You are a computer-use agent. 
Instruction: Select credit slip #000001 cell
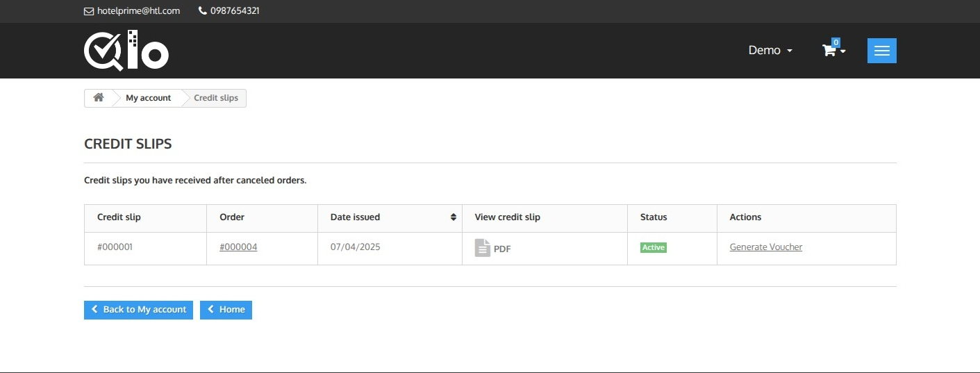tap(145, 248)
